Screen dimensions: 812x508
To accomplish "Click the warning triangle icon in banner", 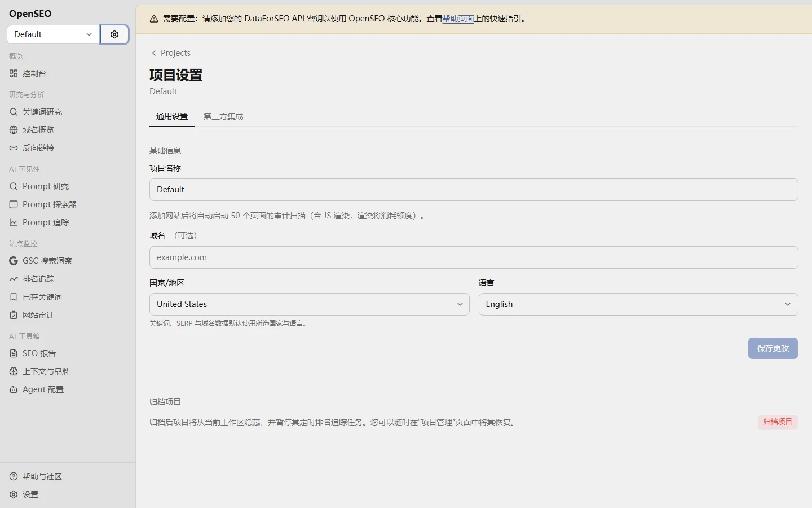I will [x=153, y=19].
